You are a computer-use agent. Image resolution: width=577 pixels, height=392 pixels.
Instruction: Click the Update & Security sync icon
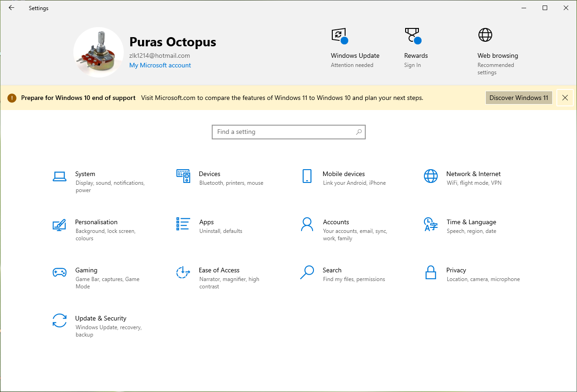[x=60, y=320]
